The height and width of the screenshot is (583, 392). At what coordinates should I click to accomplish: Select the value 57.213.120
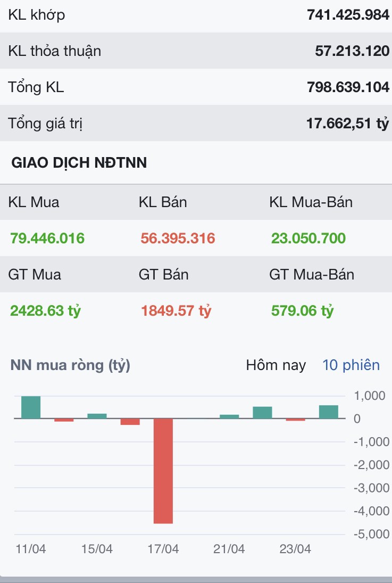[x=352, y=51]
